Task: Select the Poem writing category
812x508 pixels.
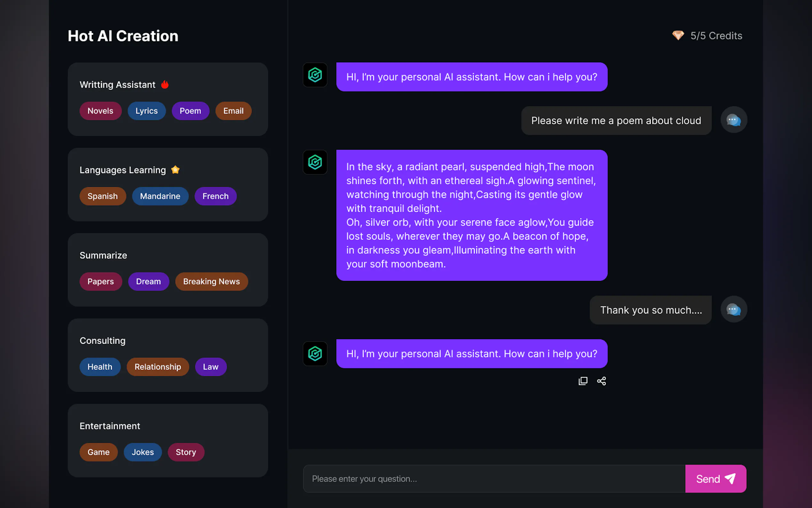Action: point(190,111)
